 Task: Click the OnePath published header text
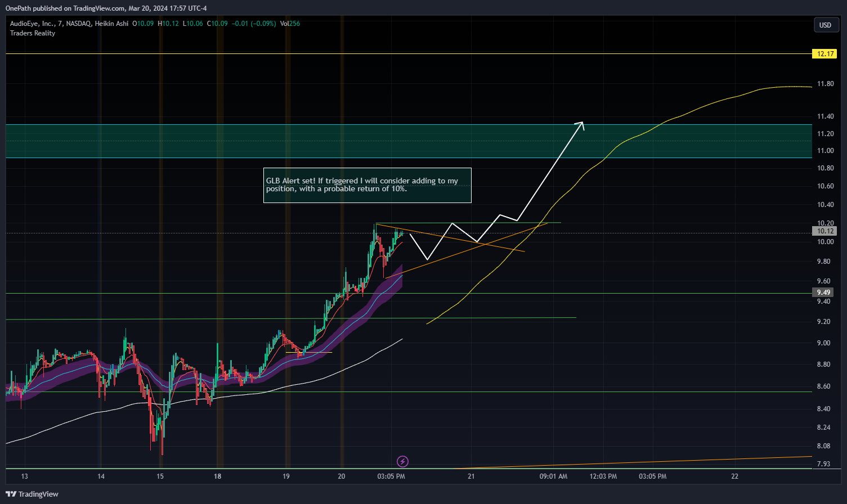106,8
